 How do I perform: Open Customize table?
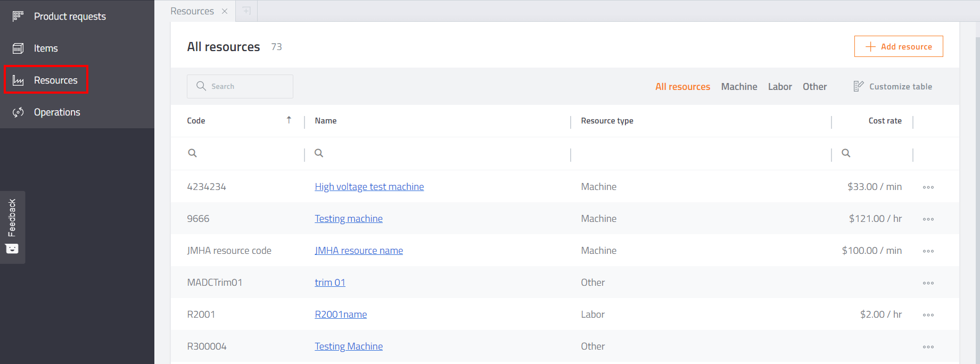pyautogui.click(x=893, y=86)
